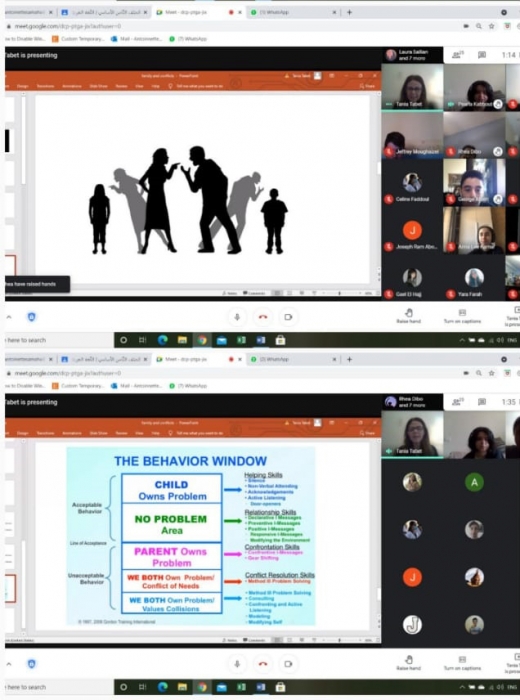Expand meeting details chevron in lower Meet window
The width and height of the screenshot is (520, 700).
tap(9, 664)
